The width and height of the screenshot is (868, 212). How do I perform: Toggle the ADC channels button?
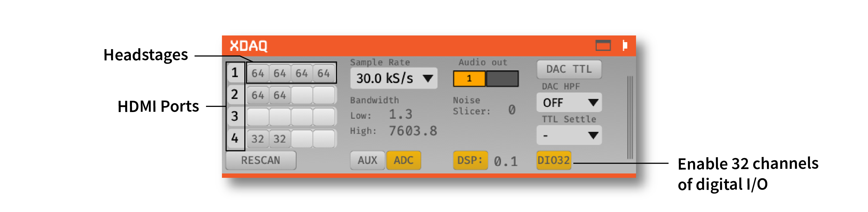pos(403,160)
